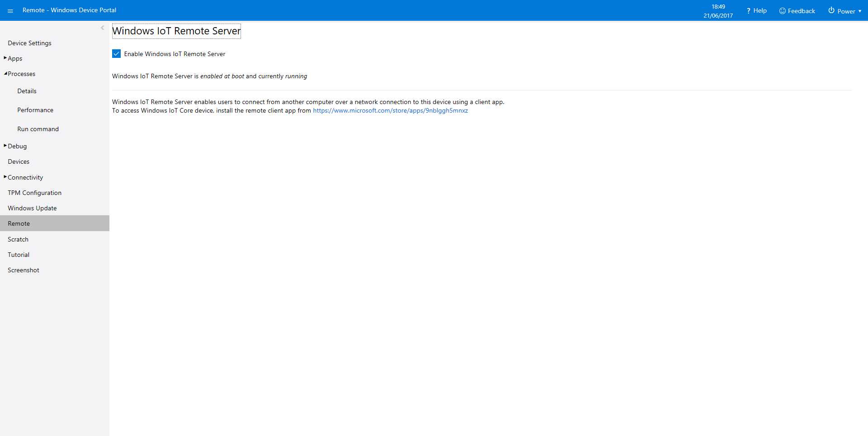Expand the Connectivity tree node

pos(5,176)
